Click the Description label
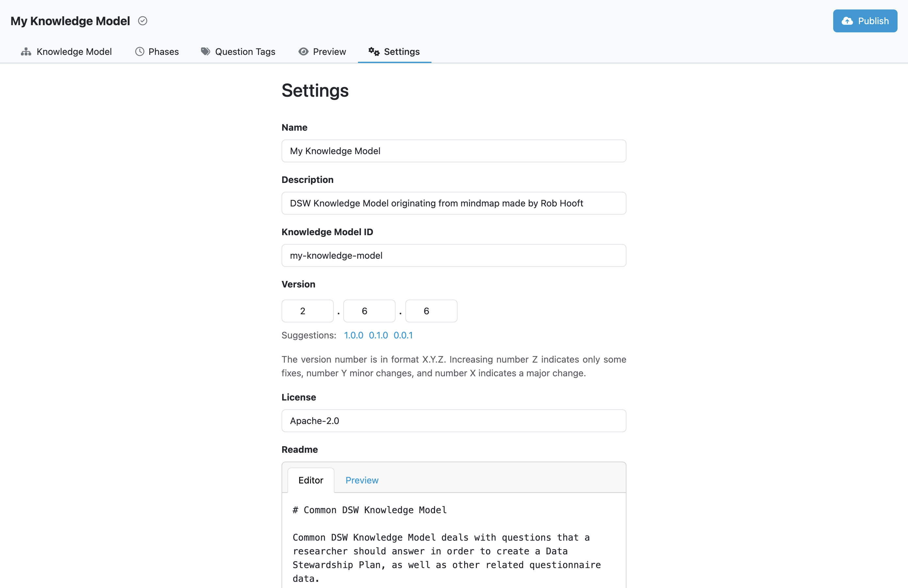 (x=307, y=180)
